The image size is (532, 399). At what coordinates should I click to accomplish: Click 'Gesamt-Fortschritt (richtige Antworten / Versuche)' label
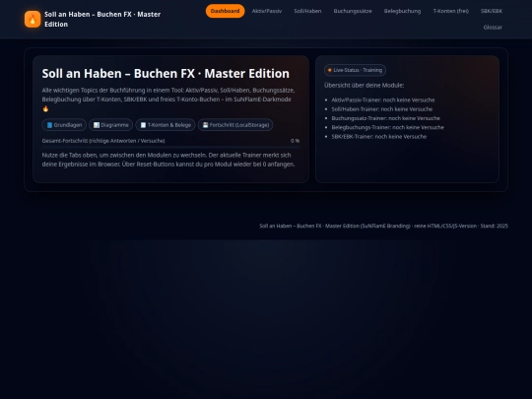click(x=103, y=141)
